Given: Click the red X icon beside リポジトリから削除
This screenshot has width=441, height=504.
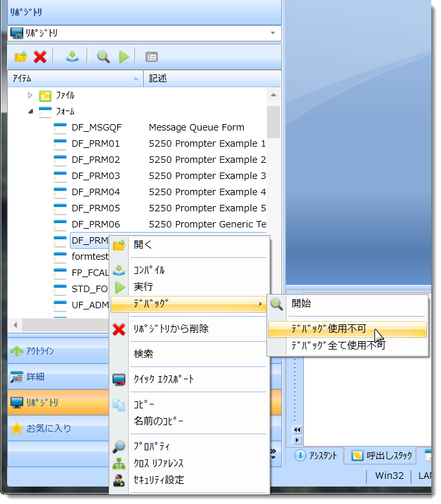Looking at the screenshot, I should [x=119, y=329].
